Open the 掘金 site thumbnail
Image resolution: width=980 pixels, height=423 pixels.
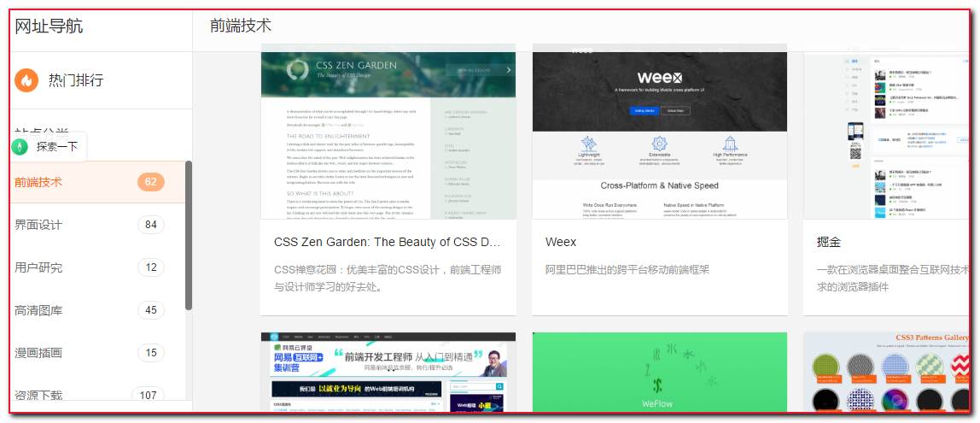887,132
